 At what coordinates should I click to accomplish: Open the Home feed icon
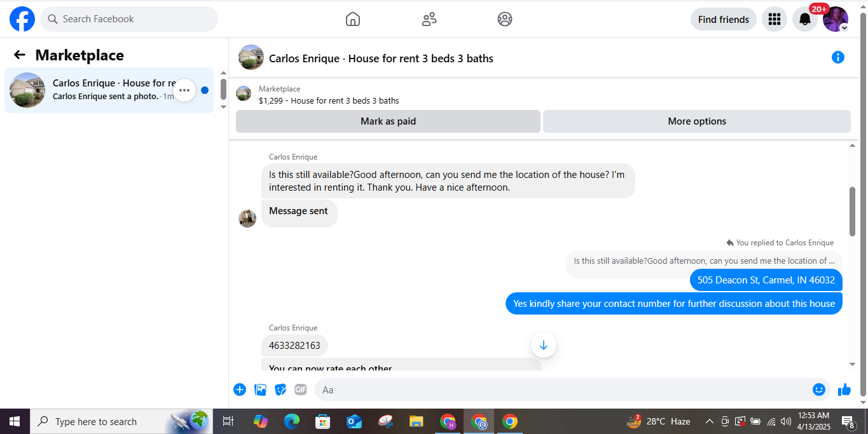(353, 19)
